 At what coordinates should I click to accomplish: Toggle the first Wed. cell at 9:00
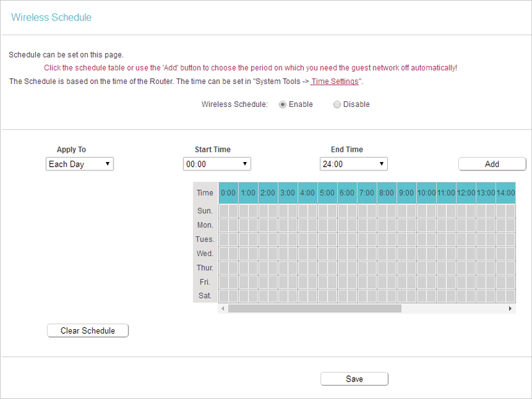402,254
